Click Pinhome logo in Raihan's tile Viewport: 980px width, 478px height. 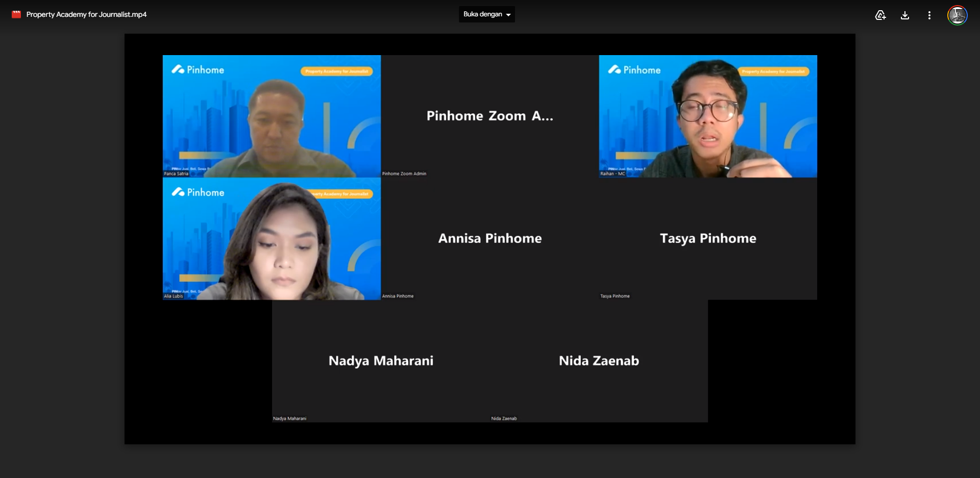(634, 70)
